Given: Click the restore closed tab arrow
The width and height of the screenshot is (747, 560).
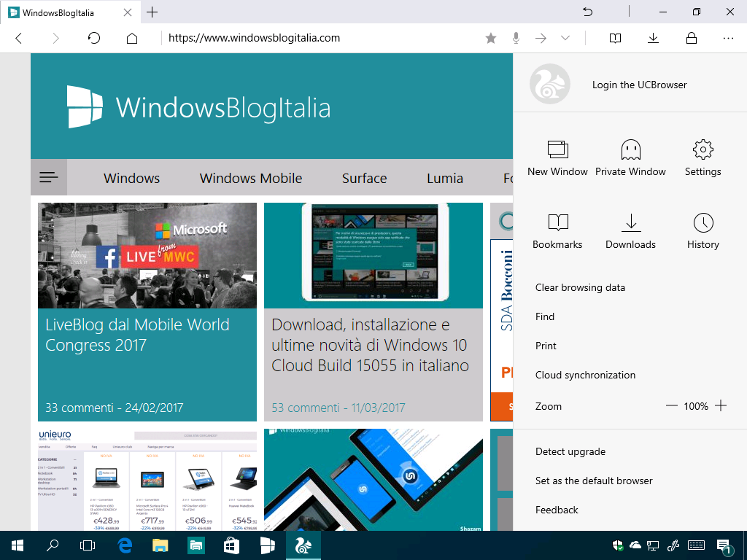Looking at the screenshot, I should (587, 12).
